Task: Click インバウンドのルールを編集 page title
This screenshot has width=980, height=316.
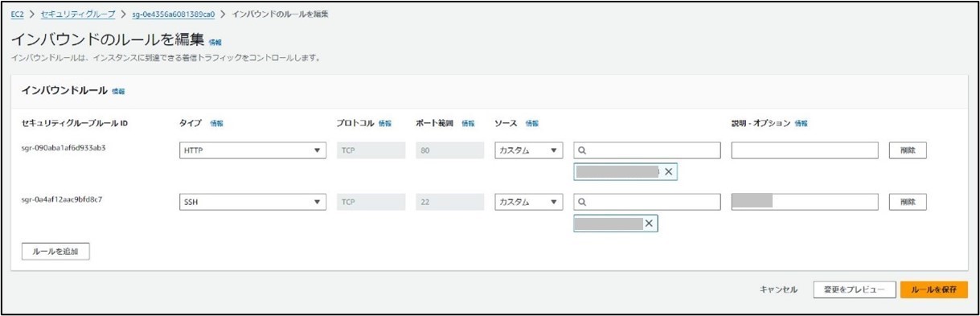Action: (x=107, y=39)
